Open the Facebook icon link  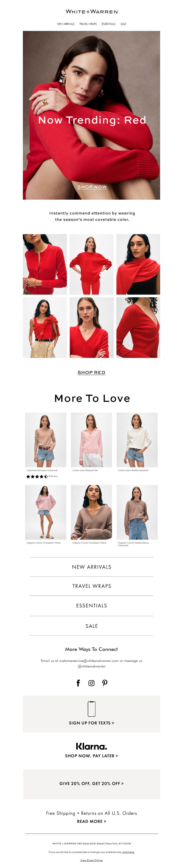(x=78, y=683)
